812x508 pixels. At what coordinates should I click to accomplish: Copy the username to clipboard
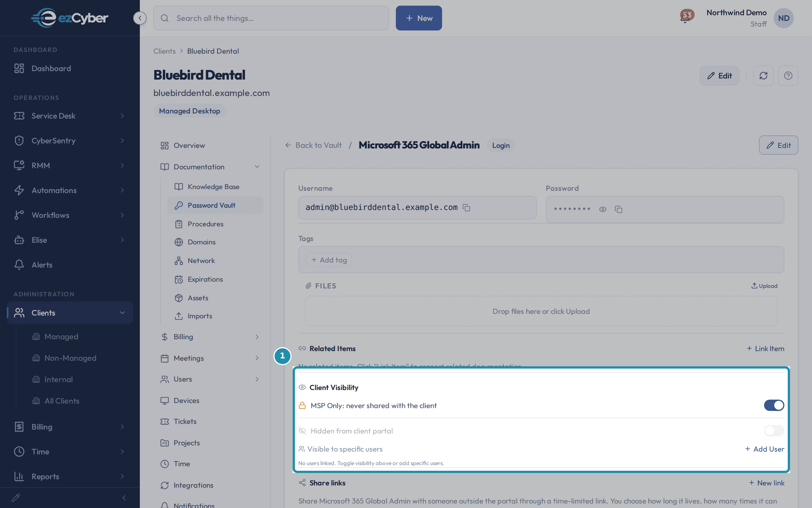[x=466, y=208]
